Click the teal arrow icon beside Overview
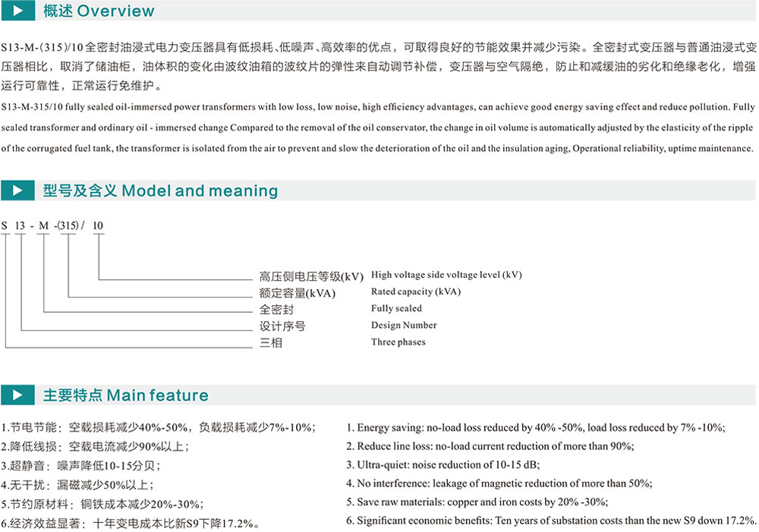Image resolution: width=759 pixels, height=532 pixels. 18,11
